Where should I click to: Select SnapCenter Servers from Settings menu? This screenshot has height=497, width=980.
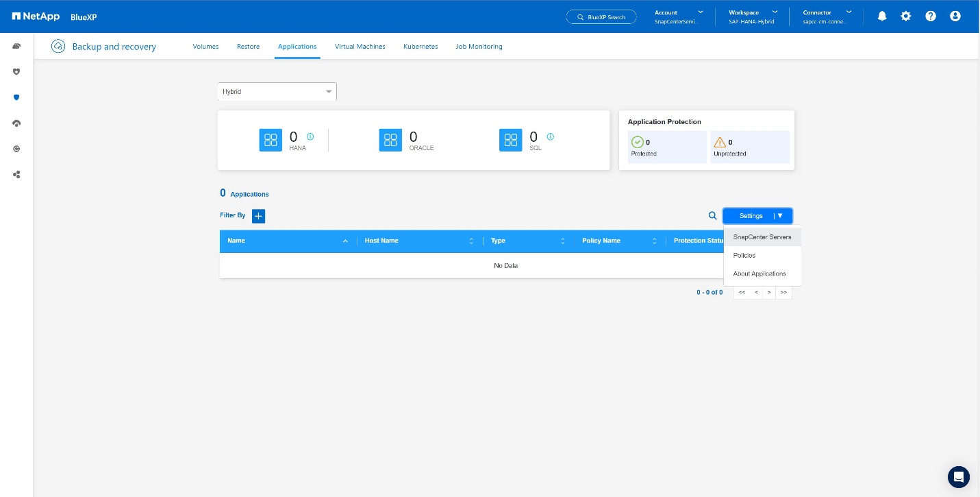(762, 237)
